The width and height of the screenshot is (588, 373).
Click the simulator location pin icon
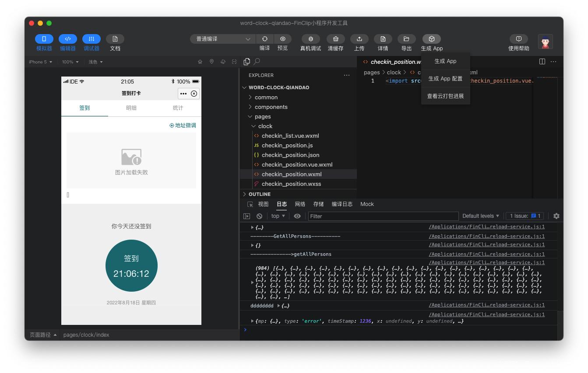[x=211, y=62]
